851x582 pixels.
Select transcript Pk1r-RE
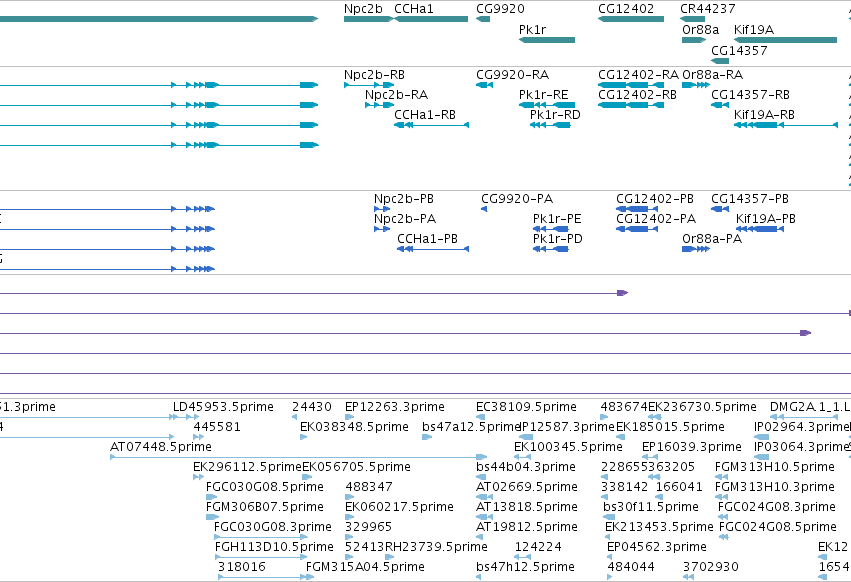pos(547,105)
